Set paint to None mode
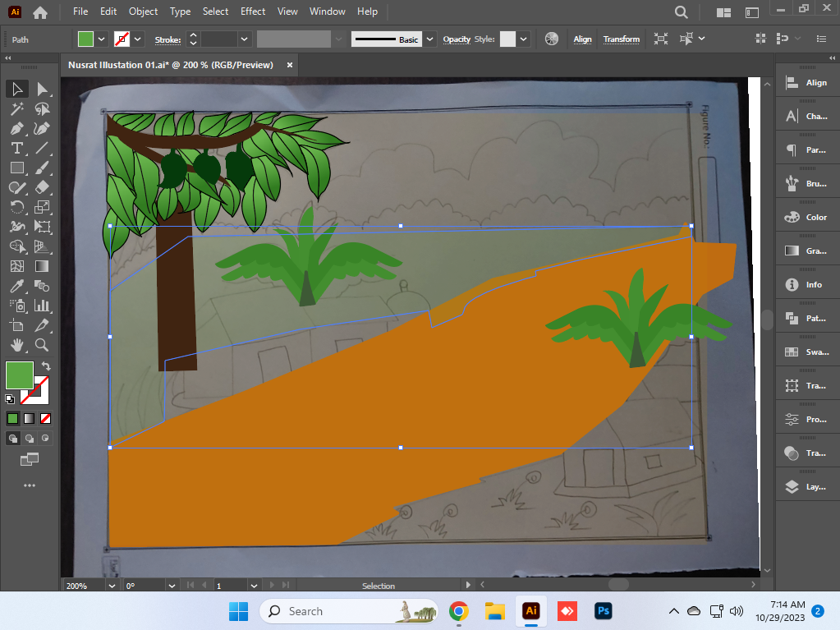The height and width of the screenshot is (630, 840). pyautogui.click(x=45, y=418)
